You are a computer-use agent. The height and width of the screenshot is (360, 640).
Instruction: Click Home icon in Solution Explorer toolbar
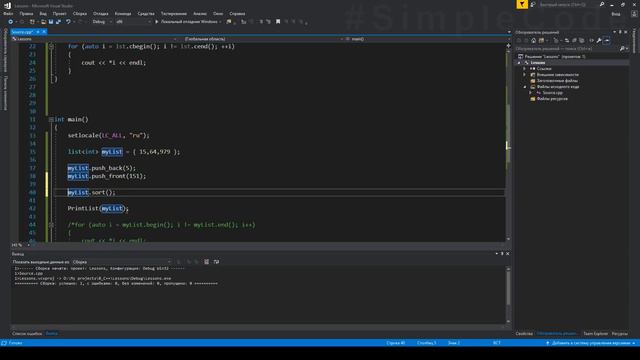(x=533, y=40)
